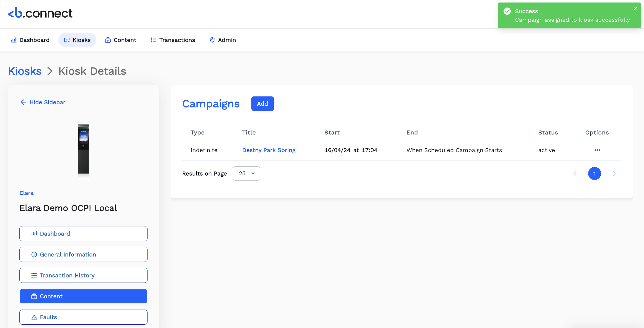
Task: Open the Faults section
Action: [x=83, y=317]
